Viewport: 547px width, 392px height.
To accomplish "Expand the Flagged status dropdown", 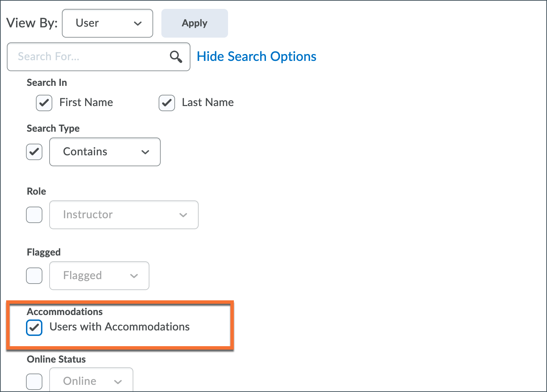I will click(99, 276).
